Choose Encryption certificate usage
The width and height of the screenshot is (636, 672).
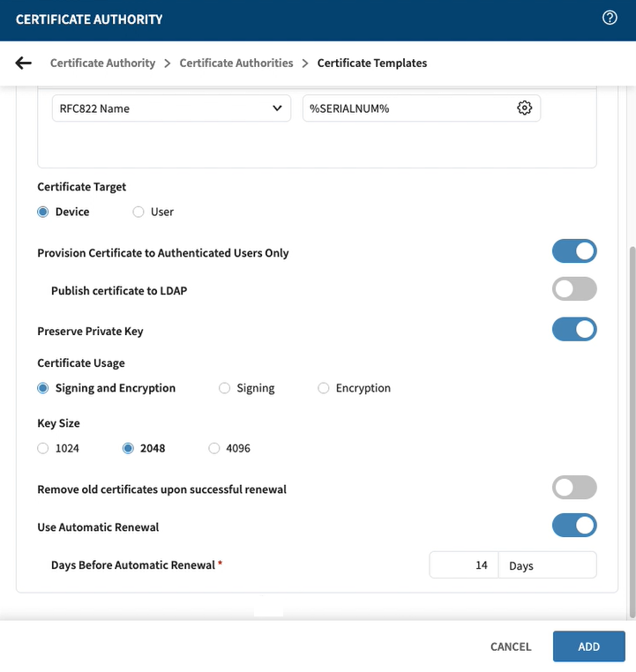pos(324,388)
